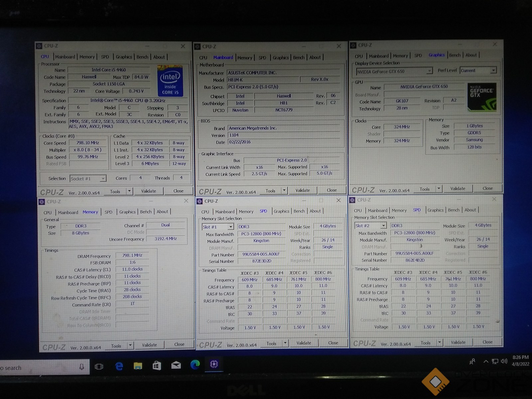The image size is (532, 399).
Task: Launch legacy Microsoft Edge from the taskbar
Action: pos(119,366)
